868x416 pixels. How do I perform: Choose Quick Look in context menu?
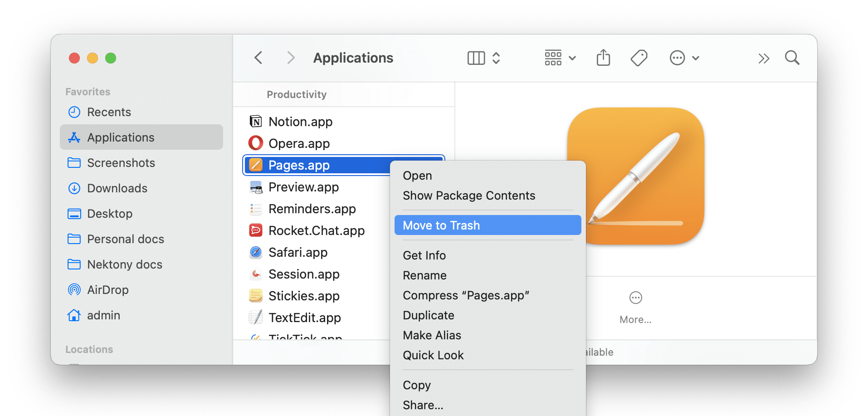click(488, 355)
